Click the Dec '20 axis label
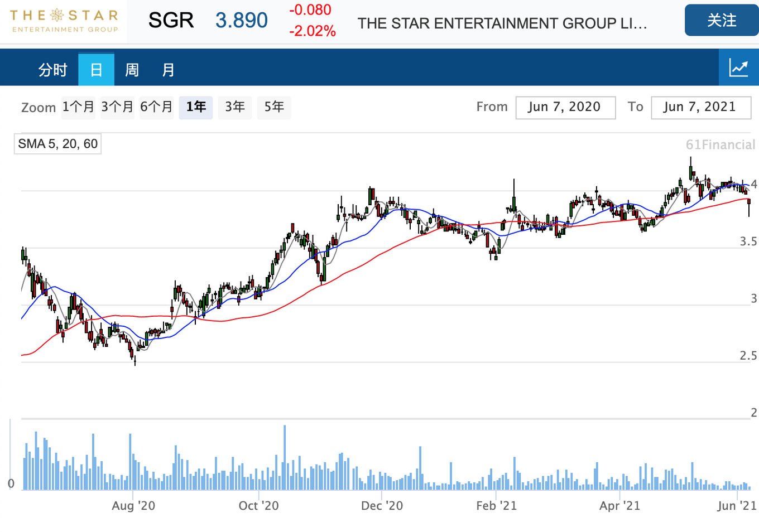 point(382,506)
